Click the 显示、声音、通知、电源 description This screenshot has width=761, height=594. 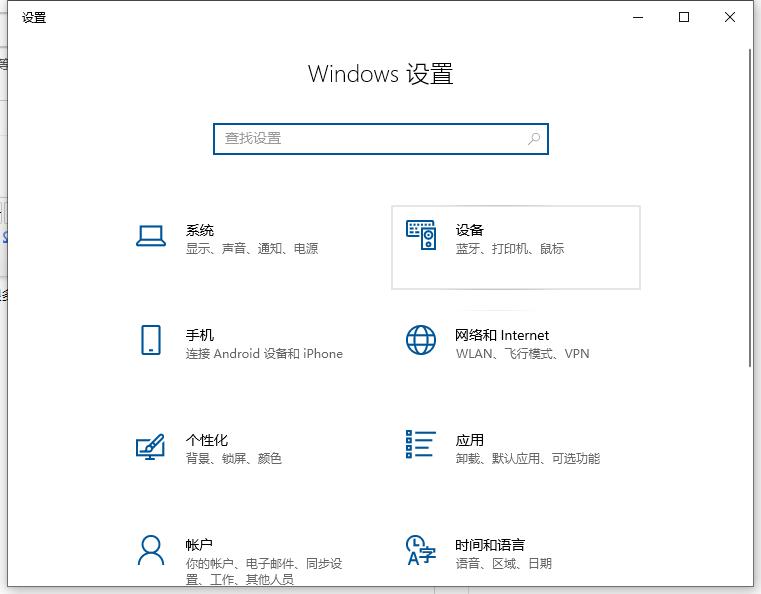click(252, 248)
